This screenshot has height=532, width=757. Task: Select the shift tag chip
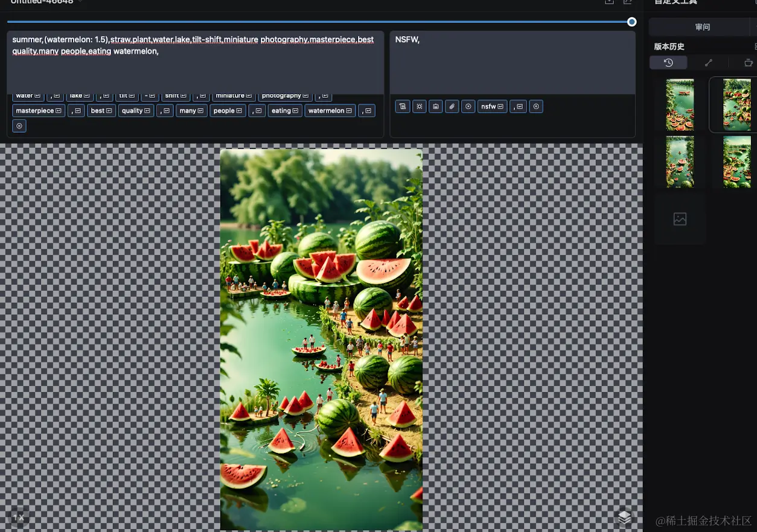176,96
